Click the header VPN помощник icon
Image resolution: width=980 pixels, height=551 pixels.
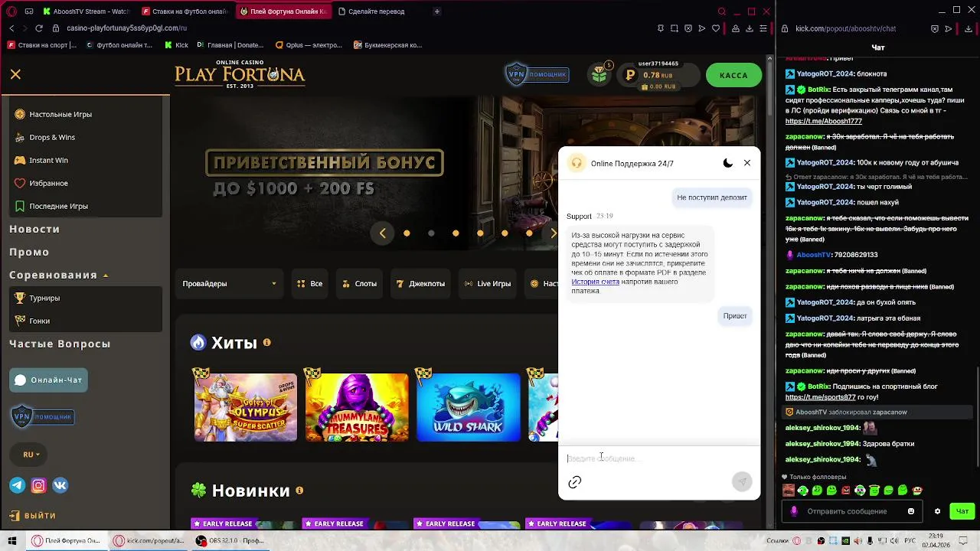point(537,74)
